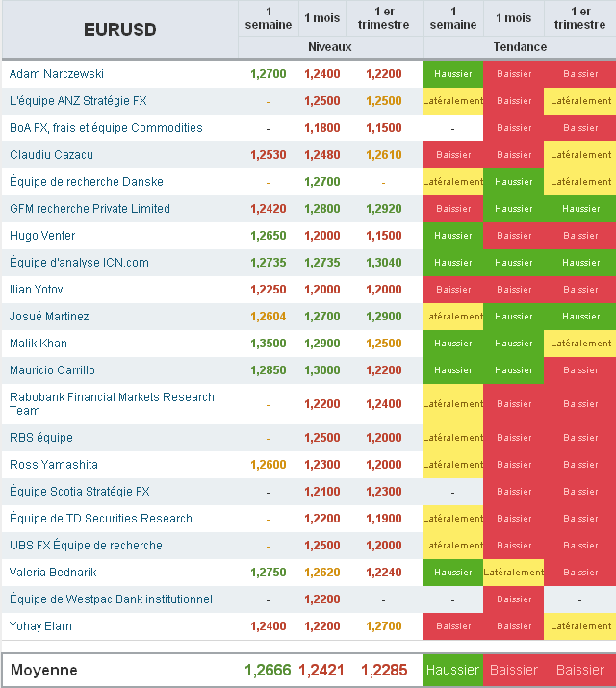
Task: Open Rabobank Financial Markets Research Team link
Action: (112, 404)
